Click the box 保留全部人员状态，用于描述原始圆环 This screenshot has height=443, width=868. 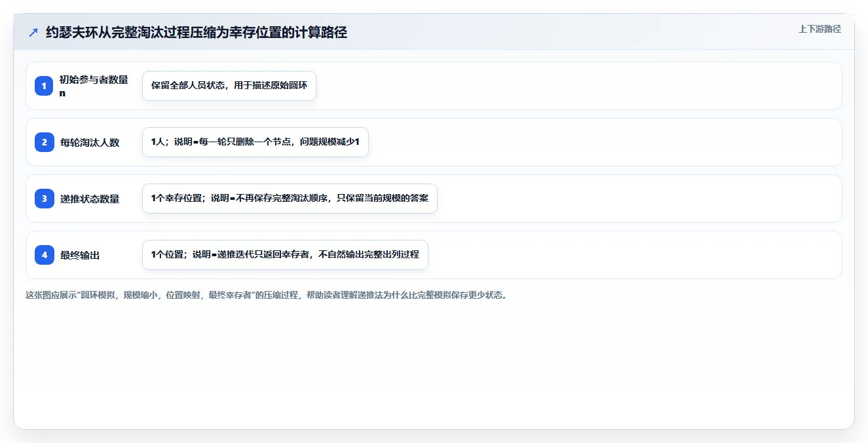pyautogui.click(x=229, y=86)
